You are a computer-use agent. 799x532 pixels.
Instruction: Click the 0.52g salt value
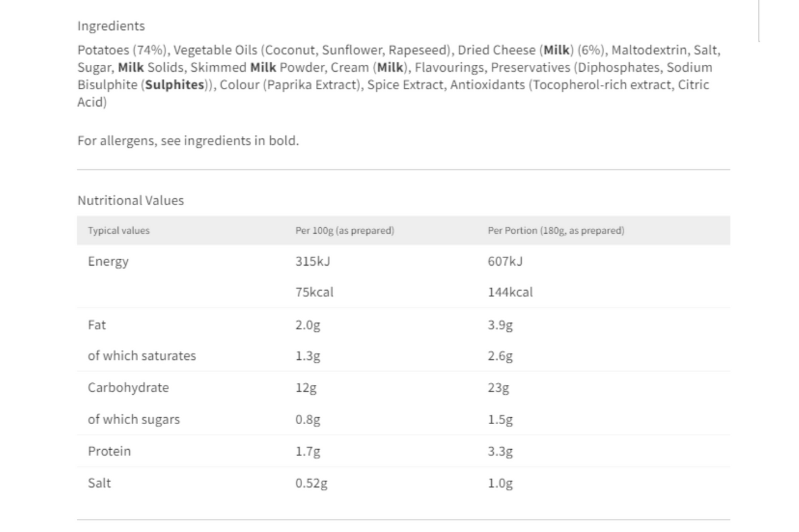311,483
